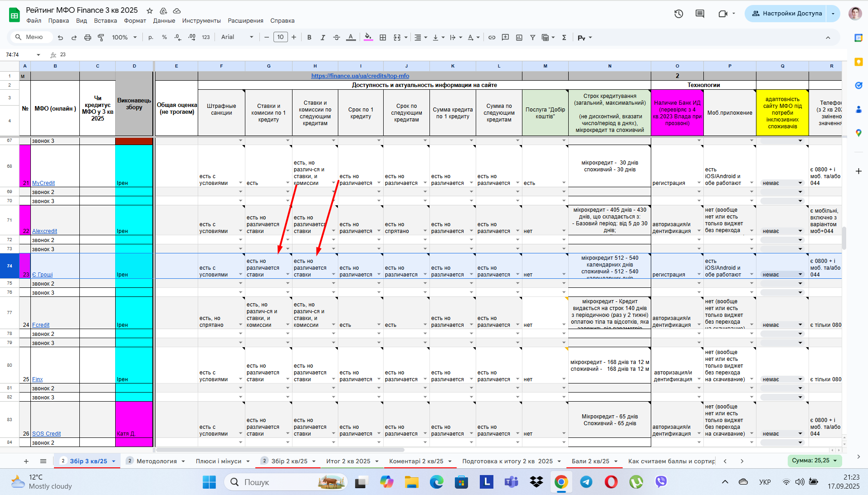Click the Redo arrow in toolbar

[74, 38]
